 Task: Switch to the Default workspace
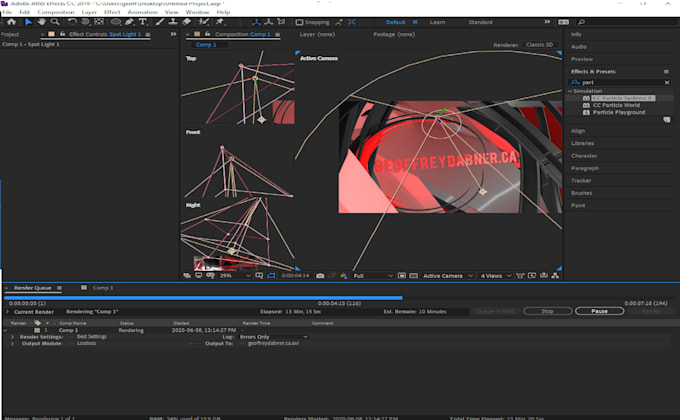pos(396,22)
